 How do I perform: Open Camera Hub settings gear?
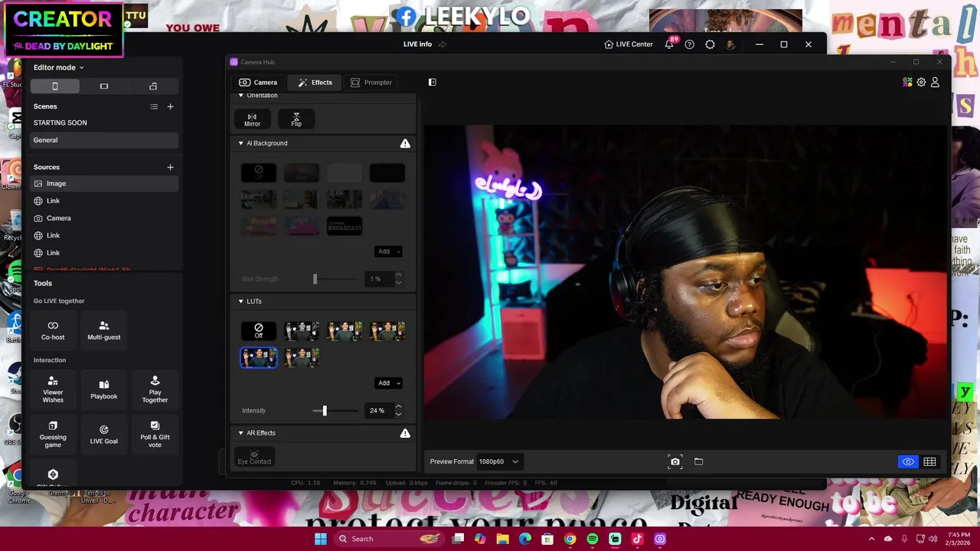[x=921, y=83]
